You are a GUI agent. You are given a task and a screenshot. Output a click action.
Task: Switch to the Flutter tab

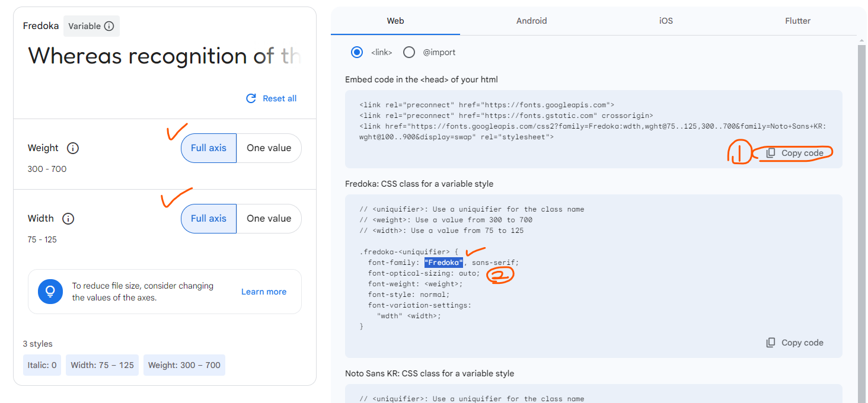[x=798, y=21]
